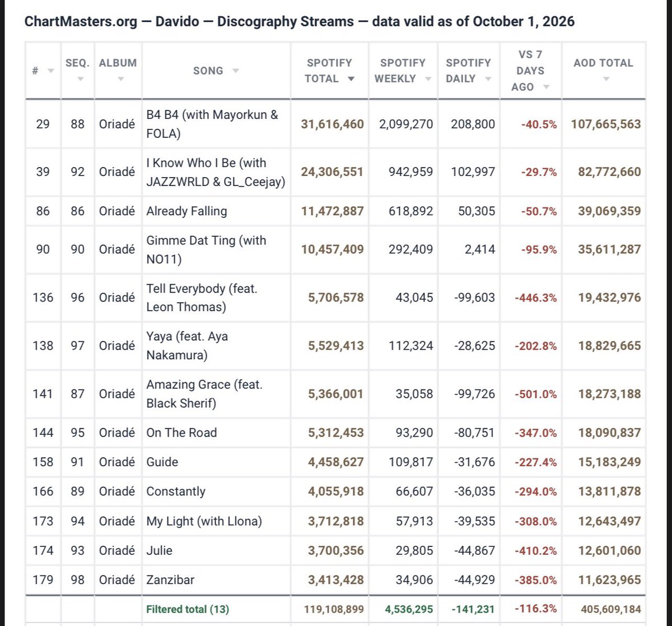Viewport: 672px width, 626px height.
Task: Sort by SPOTIFY WEEKLY column arrow
Action: coord(428,79)
